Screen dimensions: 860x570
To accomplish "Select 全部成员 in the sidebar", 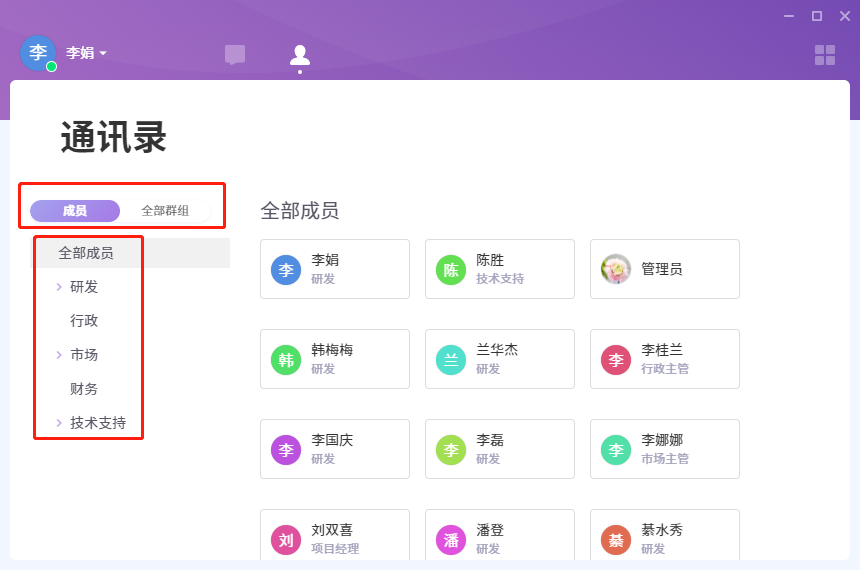I will [86, 253].
